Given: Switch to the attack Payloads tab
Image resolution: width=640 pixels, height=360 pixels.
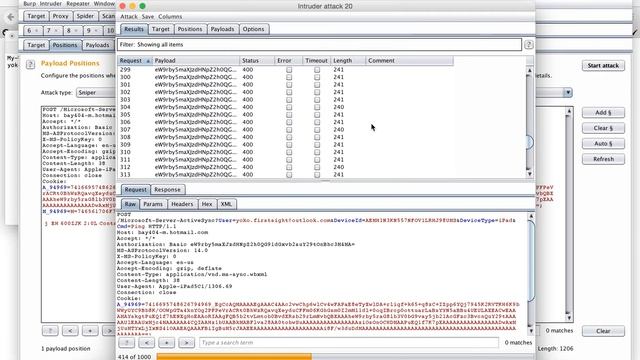Looking at the screenshot, I should pyautogui.click(x=222, y=29).
